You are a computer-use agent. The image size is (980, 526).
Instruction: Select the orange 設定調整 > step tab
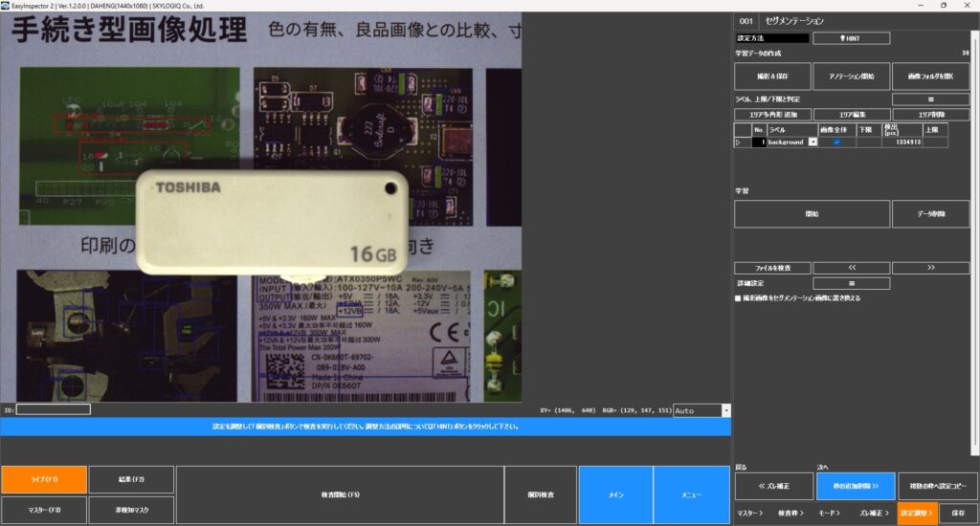pyautogui.click(x=917, y=513)
